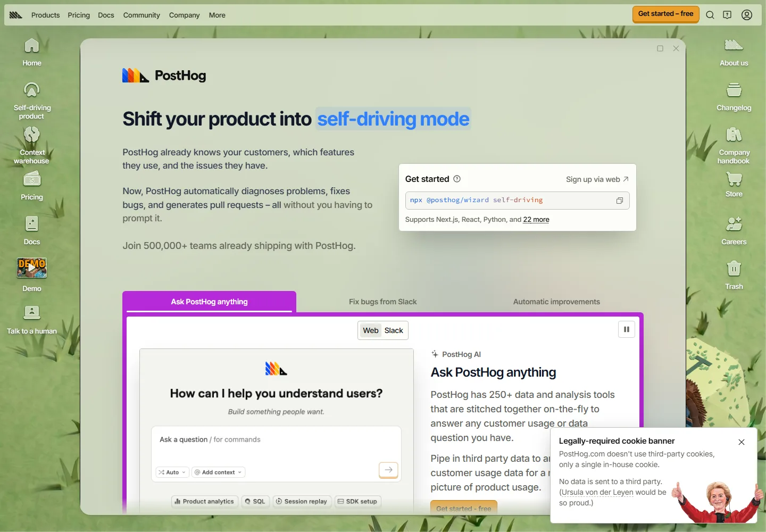Click the PostHog logo in the window
Screen dimensions: 766x532
(x=164, y=76)
